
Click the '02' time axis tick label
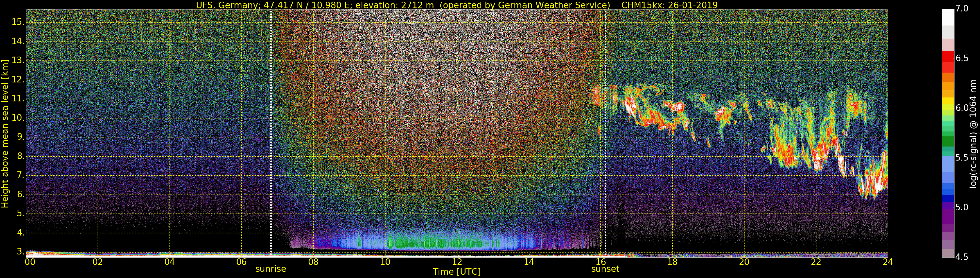click(x=98, y=262)
